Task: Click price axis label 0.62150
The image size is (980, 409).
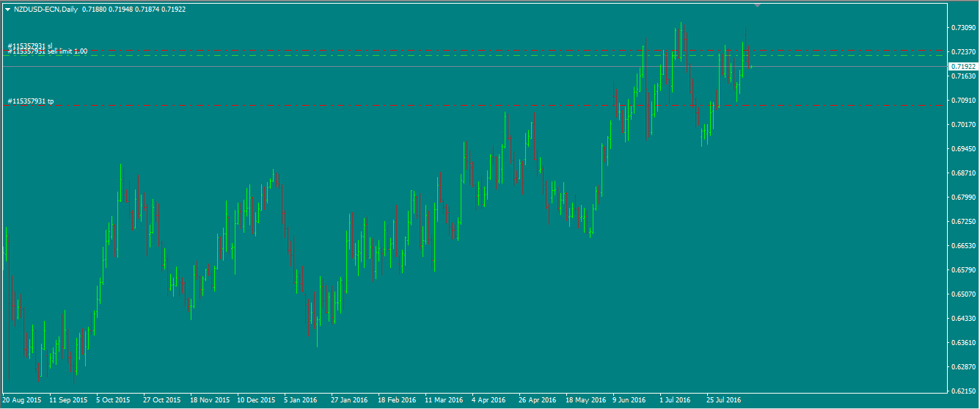Action: pyautogui.click(x=962, y=391)
